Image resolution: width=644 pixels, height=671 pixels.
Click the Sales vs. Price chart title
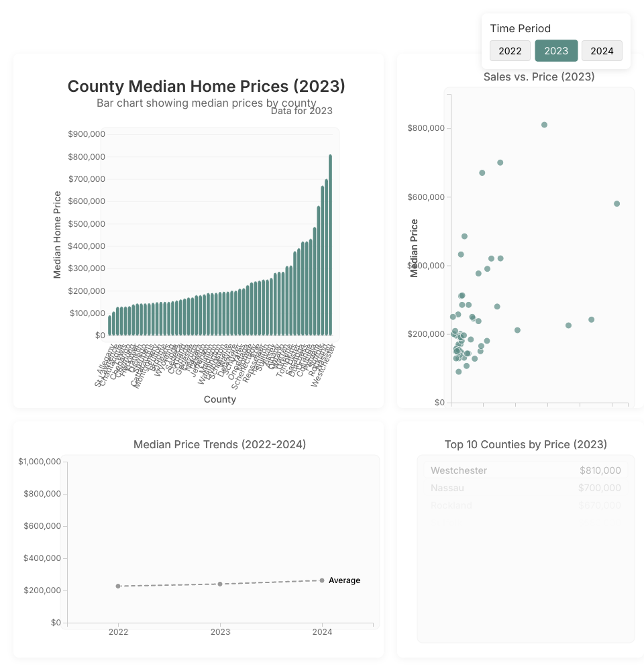539,76
